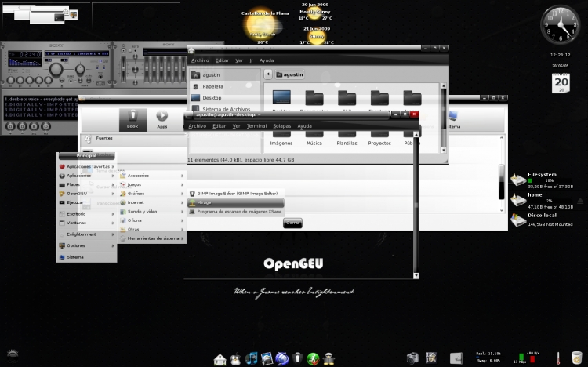Open the Proyectos folder in file manager
Viewport: 588px width, 367px height.
[x=379, y=140]
